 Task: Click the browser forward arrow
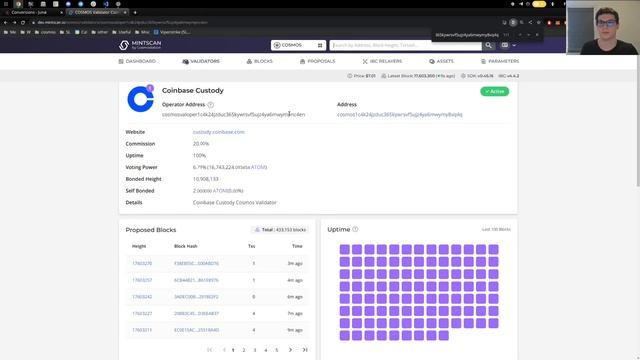pyautogui.click(x=14, y=22)
